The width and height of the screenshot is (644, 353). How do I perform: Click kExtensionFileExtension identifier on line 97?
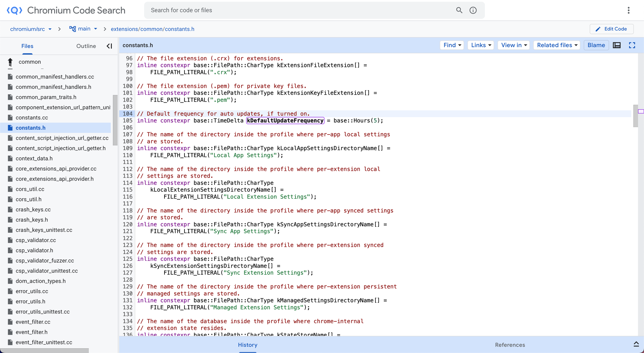click(315, 65)
